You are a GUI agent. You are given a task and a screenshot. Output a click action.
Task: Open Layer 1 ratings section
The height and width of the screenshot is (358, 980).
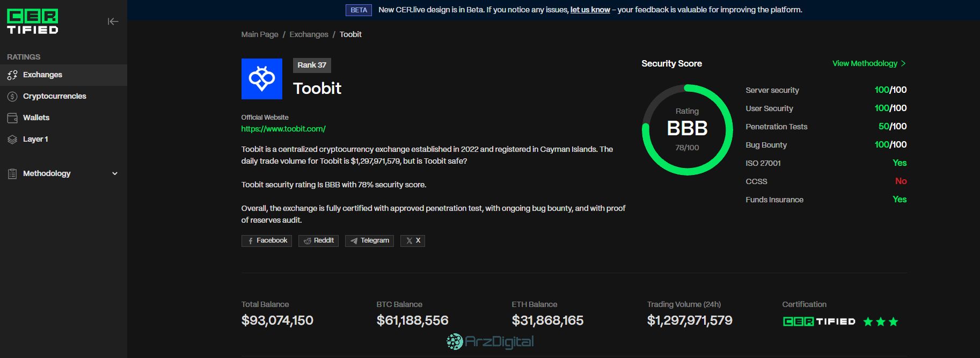coord(63,139)
